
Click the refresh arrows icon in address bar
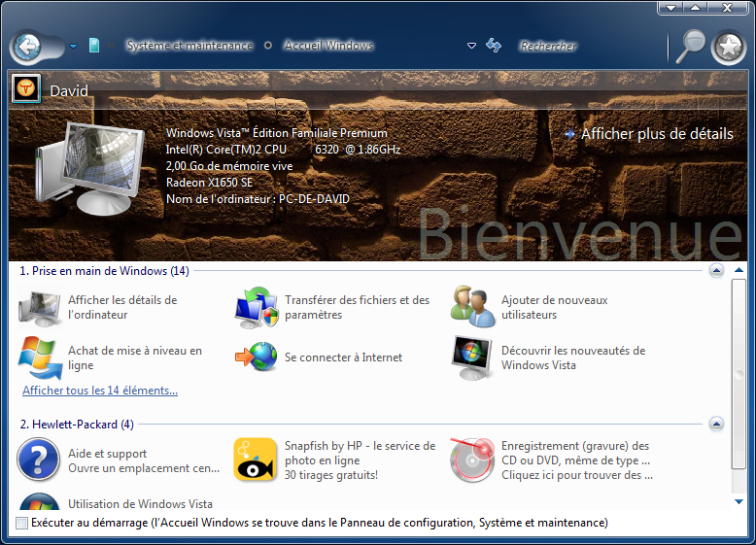tap(494, 46)
